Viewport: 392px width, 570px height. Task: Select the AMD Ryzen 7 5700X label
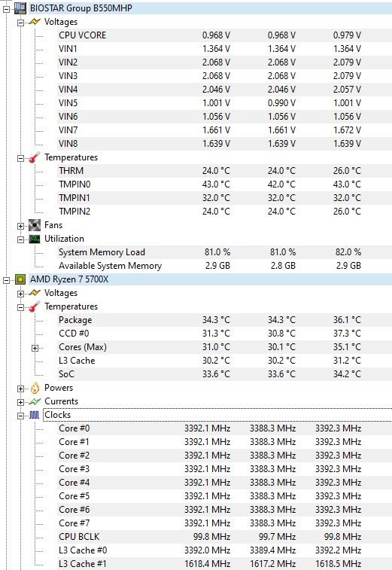69,279
